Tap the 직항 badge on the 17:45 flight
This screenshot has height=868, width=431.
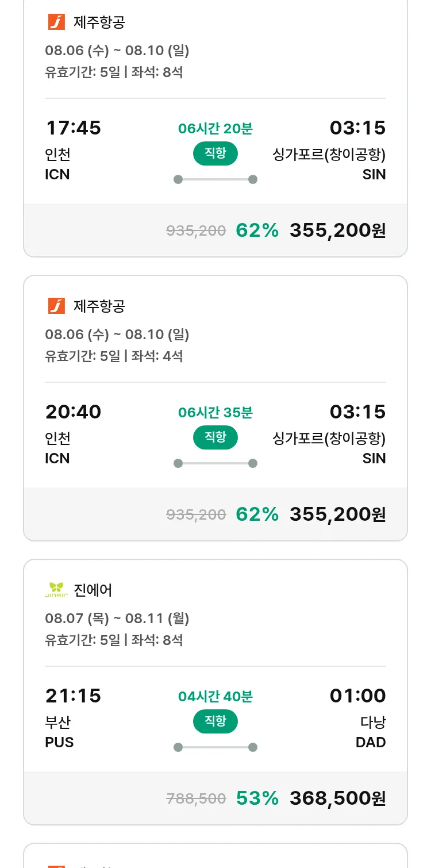(215, 154)
